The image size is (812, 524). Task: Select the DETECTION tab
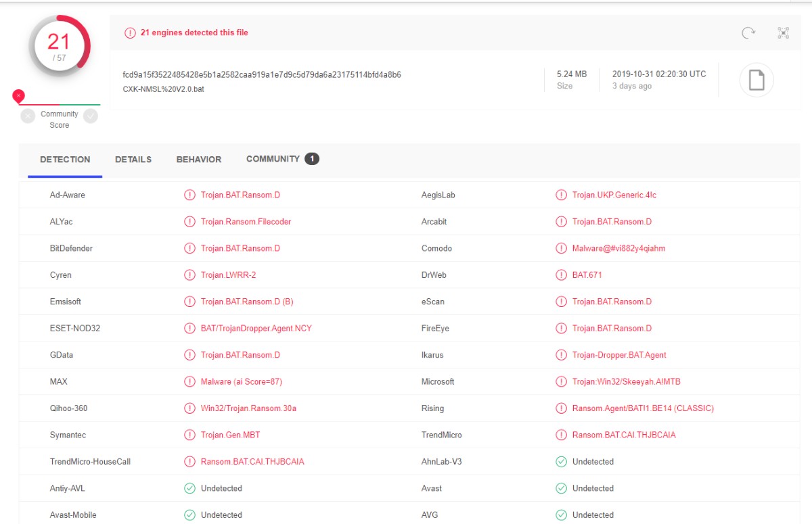tap(65, 160)
